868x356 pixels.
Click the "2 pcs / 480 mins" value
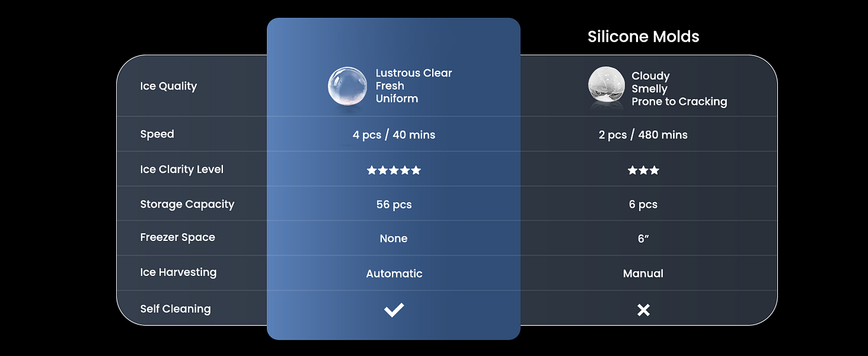[x=643, y=135]
